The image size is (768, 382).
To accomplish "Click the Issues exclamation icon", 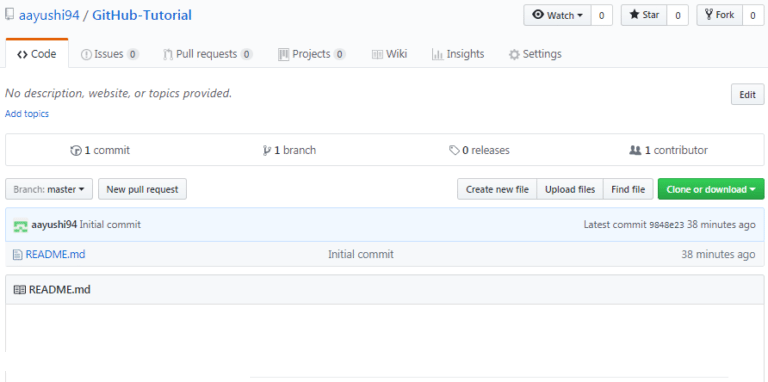I will tap(86, 54).
